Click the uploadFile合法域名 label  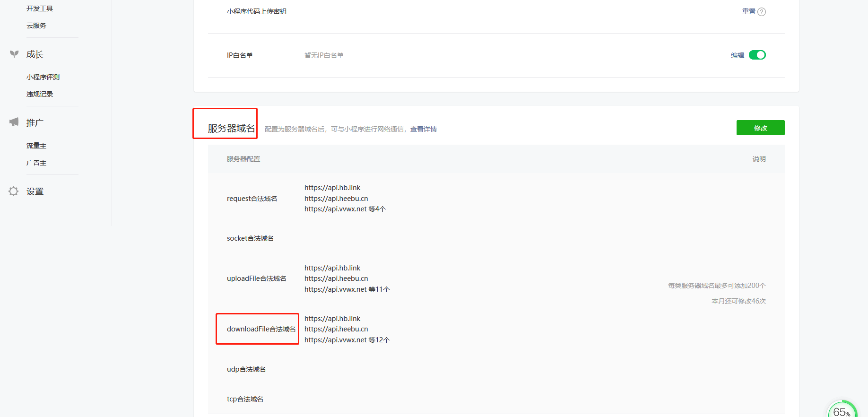coord(257,278)
